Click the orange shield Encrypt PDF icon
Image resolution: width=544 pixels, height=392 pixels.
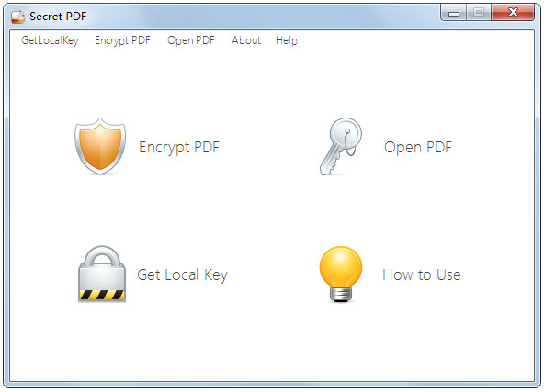pyautogui.click(x=100, y=146)
